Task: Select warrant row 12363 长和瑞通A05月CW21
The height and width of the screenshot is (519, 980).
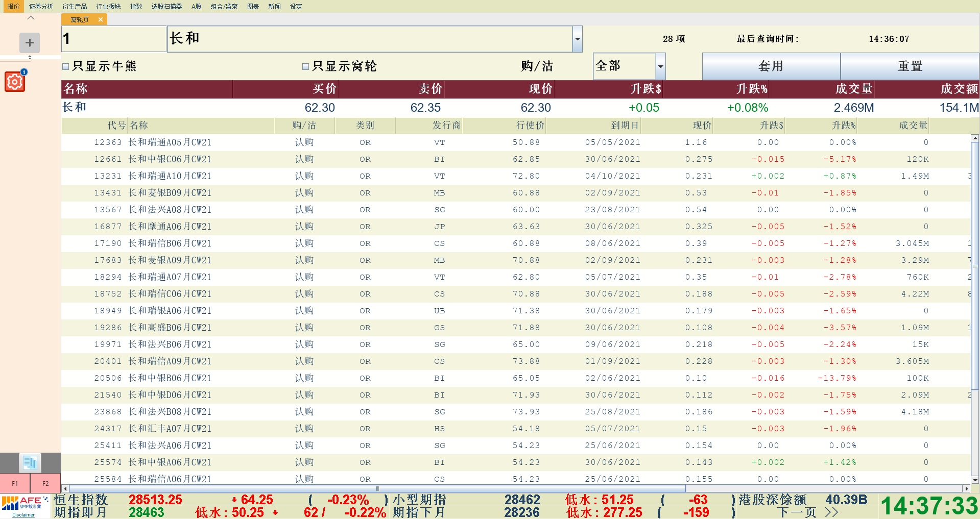Action: point(516,142)
